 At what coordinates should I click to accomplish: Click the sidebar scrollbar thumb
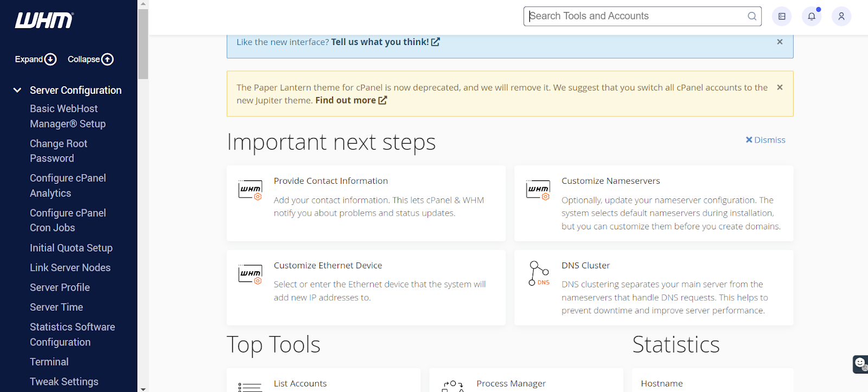143,44
